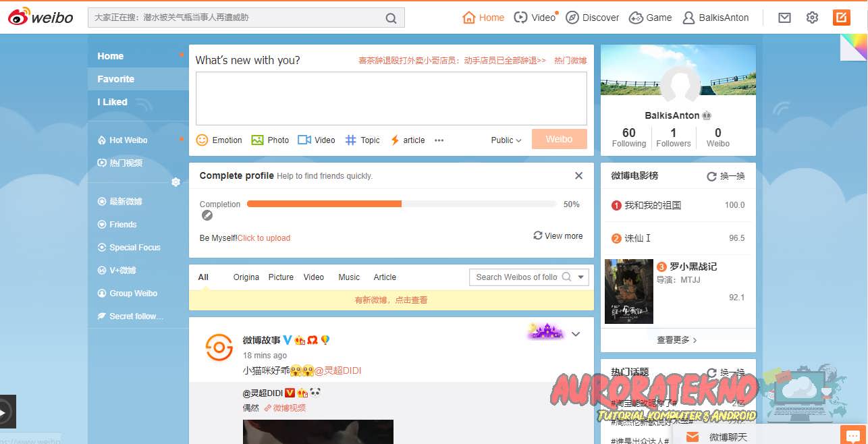The image size is (868, 444).
Task: Open Game in top navigation
Action: coord(650,18)
